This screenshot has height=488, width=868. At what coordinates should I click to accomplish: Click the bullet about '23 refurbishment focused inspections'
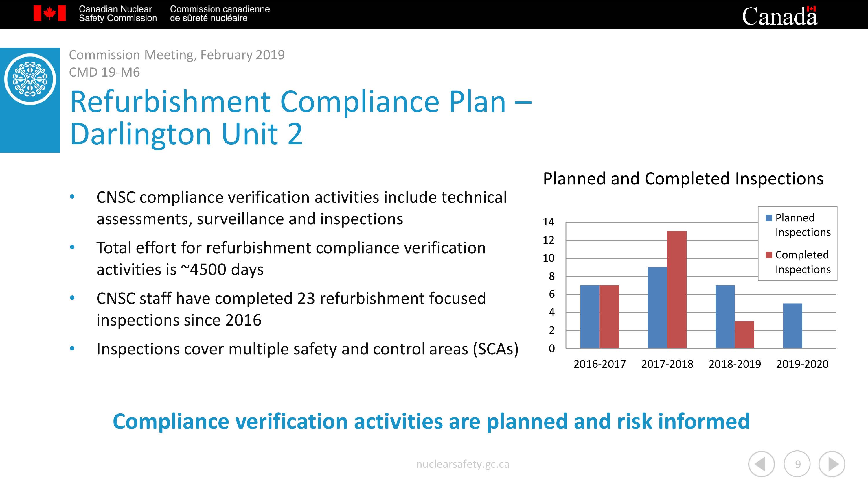291,309
